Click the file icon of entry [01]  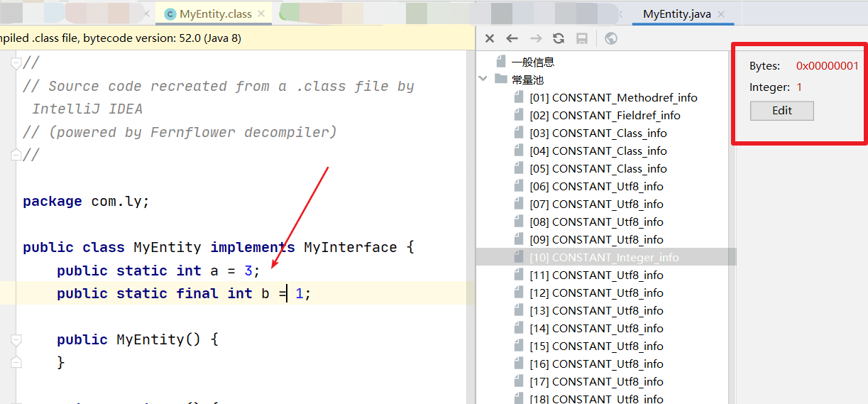pos(519,97)
